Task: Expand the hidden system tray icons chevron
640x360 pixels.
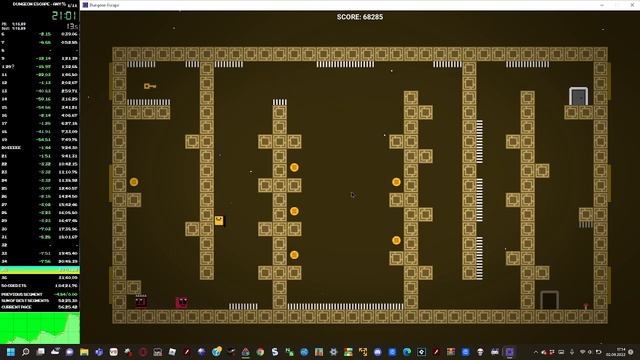Action: tap(536, 352)
